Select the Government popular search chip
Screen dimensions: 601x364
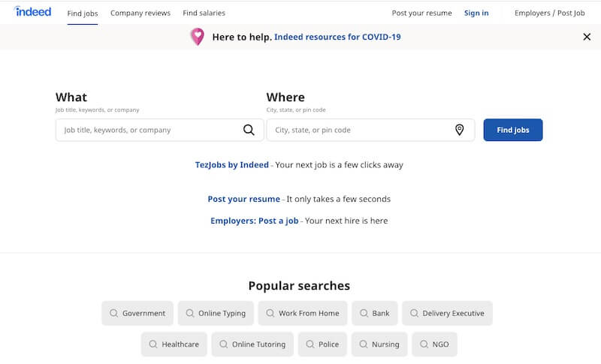pyautogui.click(x=137, y=313)
